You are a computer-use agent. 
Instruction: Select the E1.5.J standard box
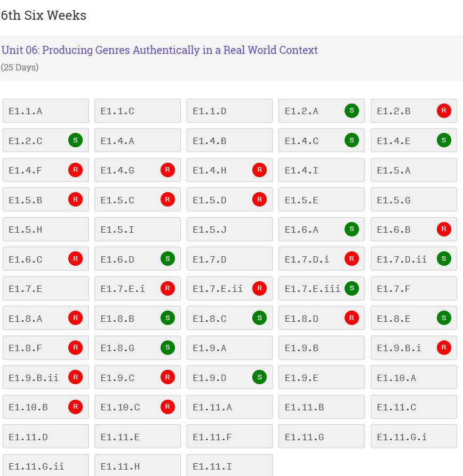[x=229, y=229]
